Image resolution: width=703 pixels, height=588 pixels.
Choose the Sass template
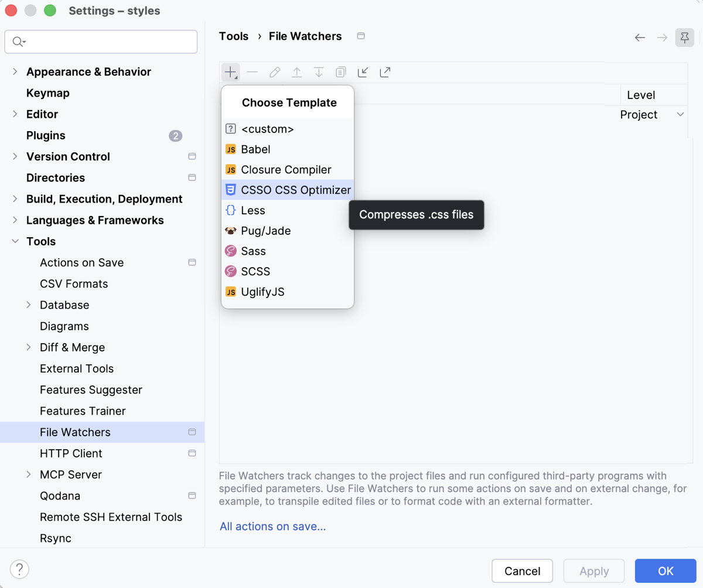[288, 251]
